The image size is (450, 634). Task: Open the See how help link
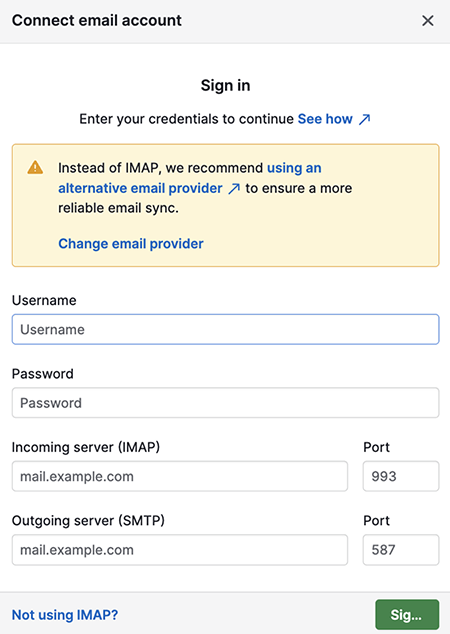click(325, 119)
